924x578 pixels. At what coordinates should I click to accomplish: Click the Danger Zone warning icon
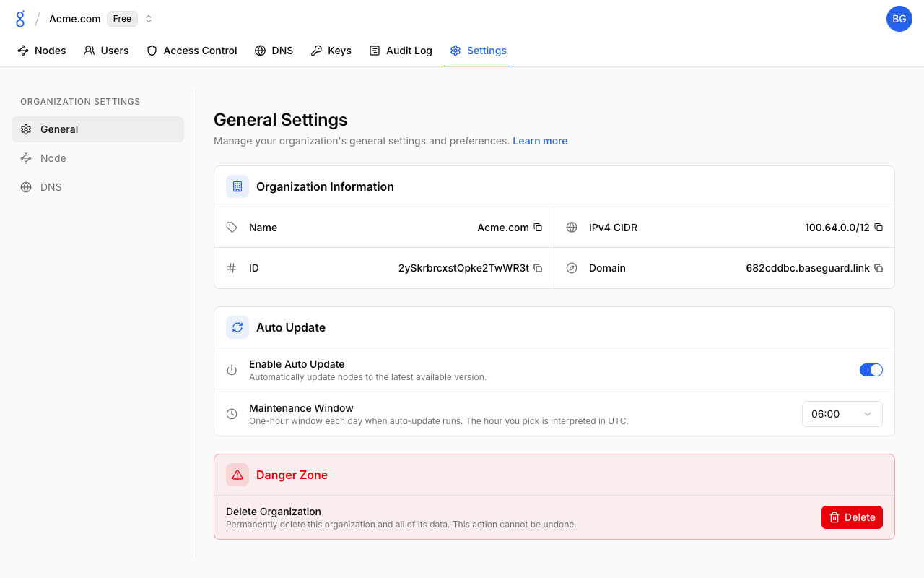coord(237,475)
